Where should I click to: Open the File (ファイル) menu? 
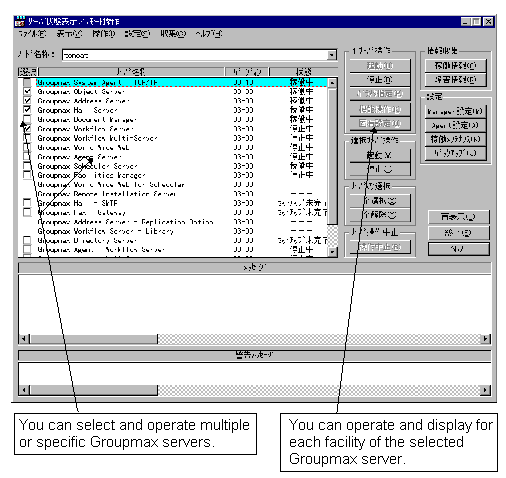[x=32, y=34]
